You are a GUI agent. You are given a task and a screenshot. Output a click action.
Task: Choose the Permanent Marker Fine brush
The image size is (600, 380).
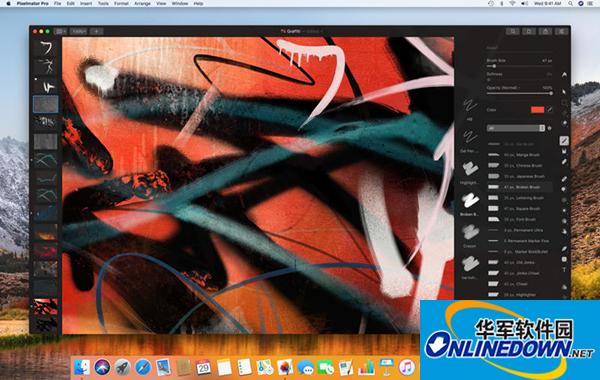point(520,241)
